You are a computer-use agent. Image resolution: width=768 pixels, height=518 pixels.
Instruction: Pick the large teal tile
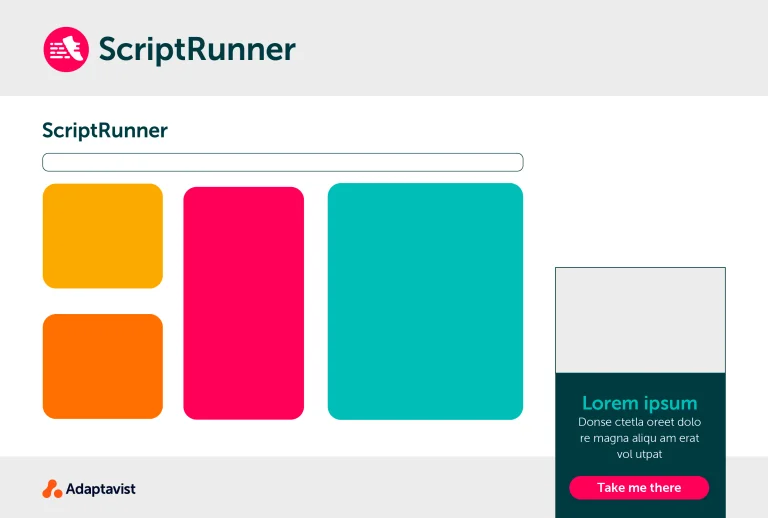tap(425, 301)
